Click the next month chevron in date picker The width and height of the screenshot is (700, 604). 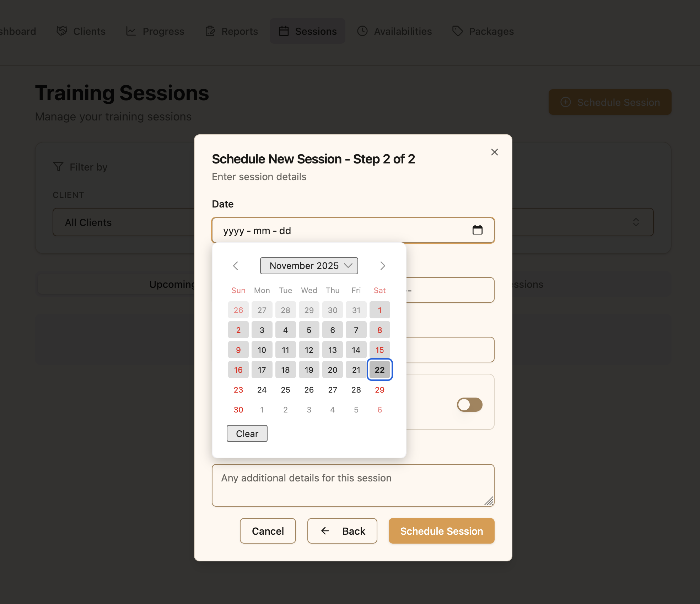[383, 265]
